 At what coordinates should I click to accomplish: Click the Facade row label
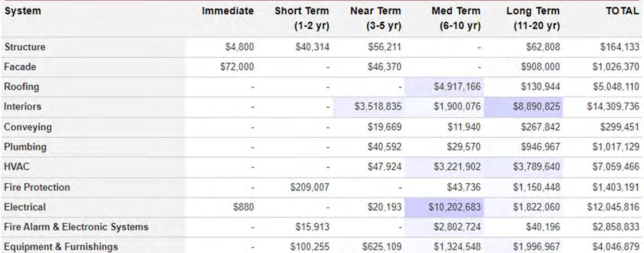22,67
